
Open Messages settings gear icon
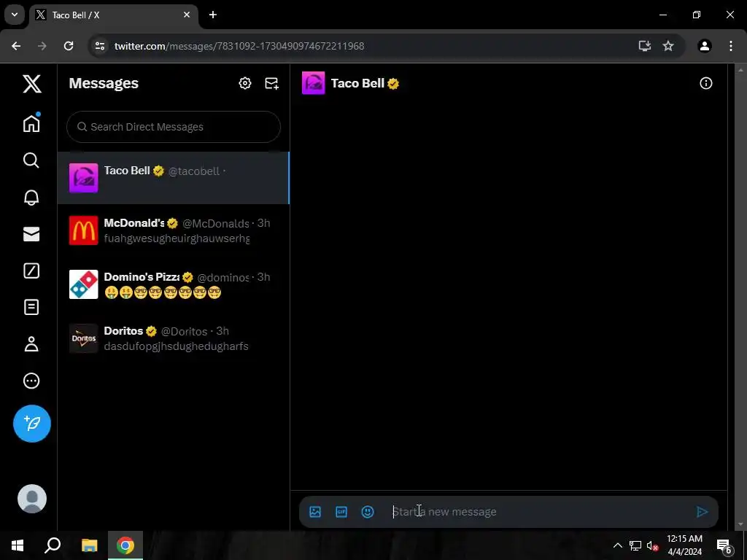(x=245, y=83)
